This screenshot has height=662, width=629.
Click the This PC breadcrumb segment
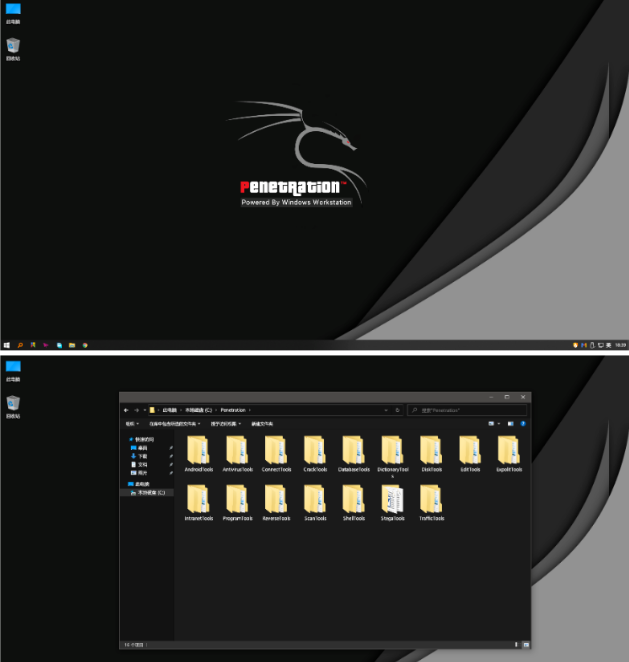tap(170, 410)
